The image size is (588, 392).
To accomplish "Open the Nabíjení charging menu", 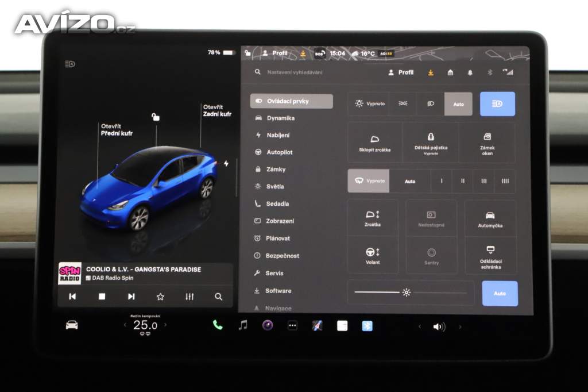I will coord(278,135).
